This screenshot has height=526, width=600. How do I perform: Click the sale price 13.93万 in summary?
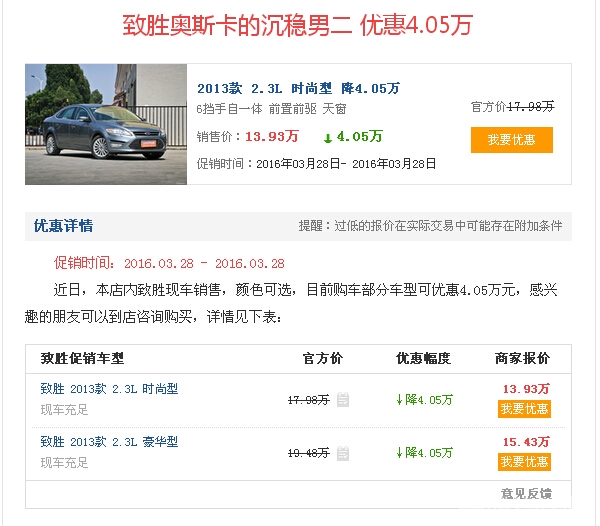[272, 137]
